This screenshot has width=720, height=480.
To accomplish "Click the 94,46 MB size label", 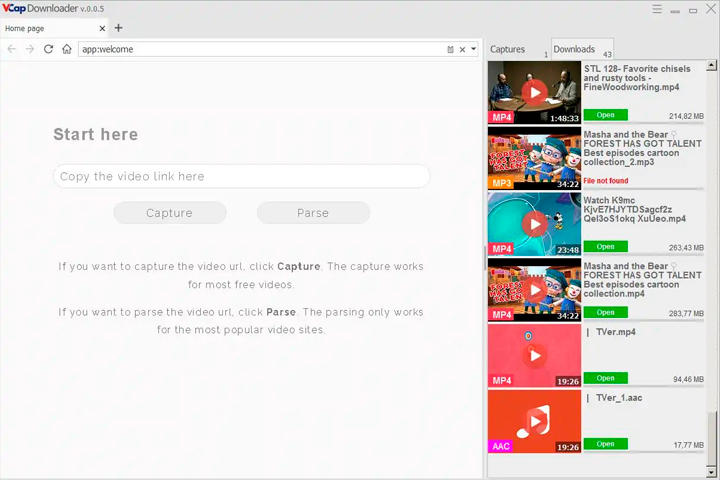I will pos(688,379).
